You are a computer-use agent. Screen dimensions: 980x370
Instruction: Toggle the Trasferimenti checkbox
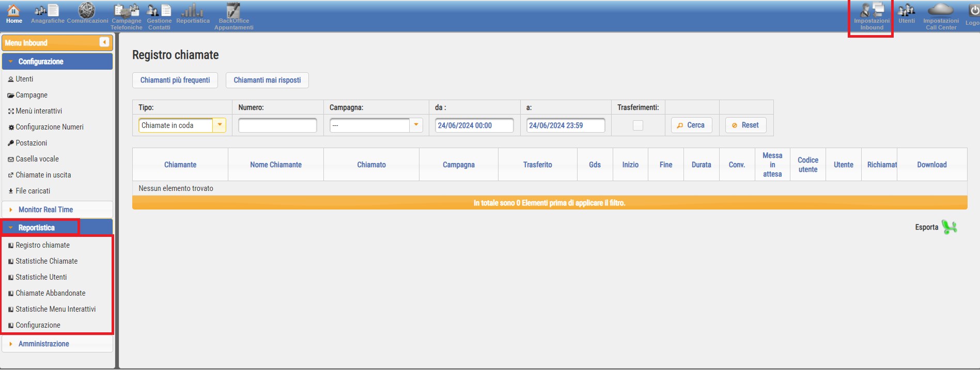tap(638, 125)
